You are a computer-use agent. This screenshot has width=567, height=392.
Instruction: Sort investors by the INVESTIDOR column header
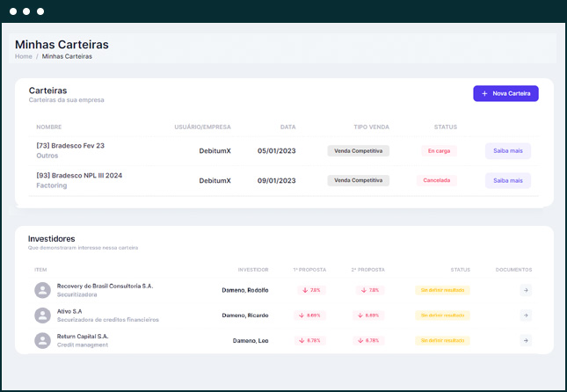click(x=253, y=270)
